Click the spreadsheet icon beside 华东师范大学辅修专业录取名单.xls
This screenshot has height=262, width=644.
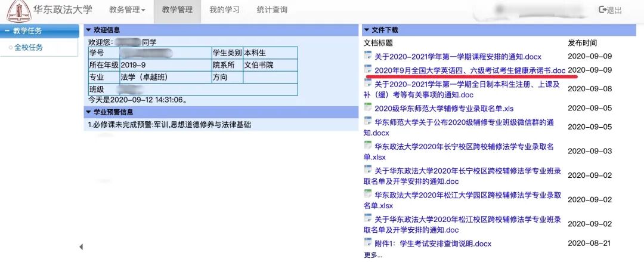(x=367, y=107)
